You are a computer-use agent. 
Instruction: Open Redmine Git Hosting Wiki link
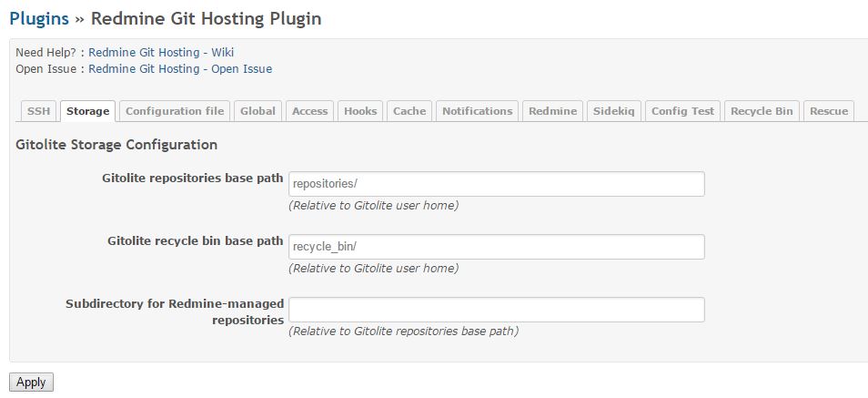tap(161, 53)
